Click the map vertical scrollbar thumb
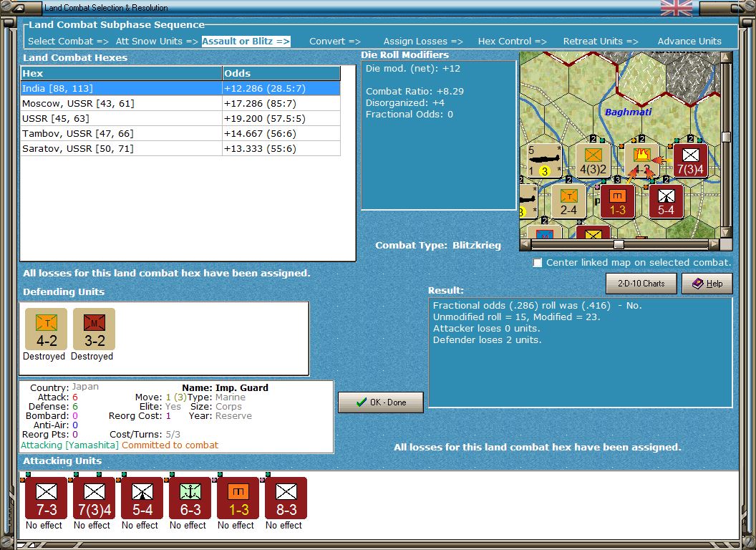Image resolution: width=756 pixels, height=550 pixels. (726, 137)
